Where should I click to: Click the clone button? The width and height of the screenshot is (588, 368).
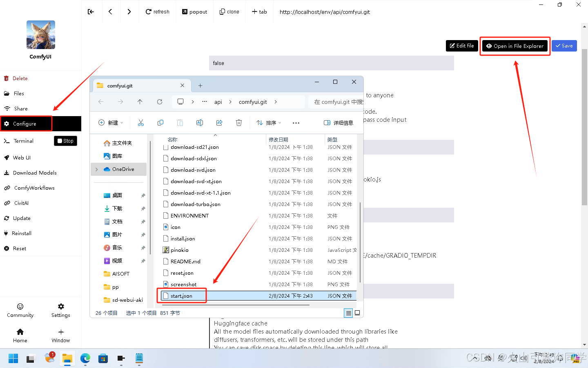(229, 11)
